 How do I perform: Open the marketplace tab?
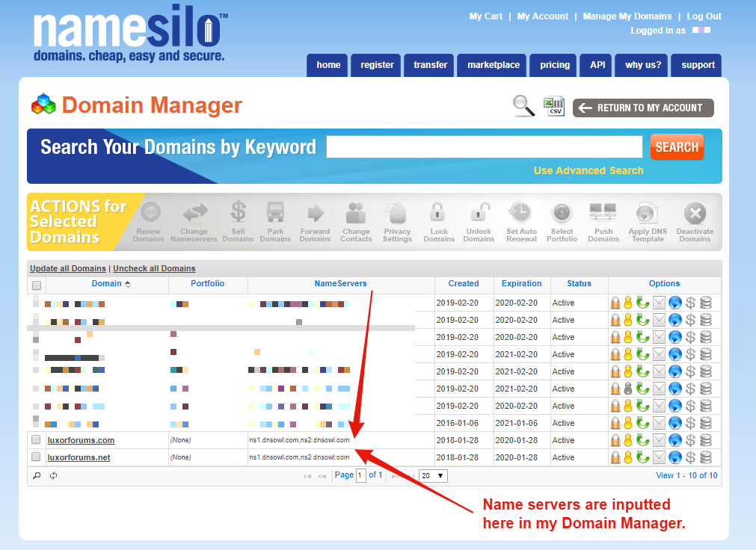pyautogui.click(x=494, y=65)
